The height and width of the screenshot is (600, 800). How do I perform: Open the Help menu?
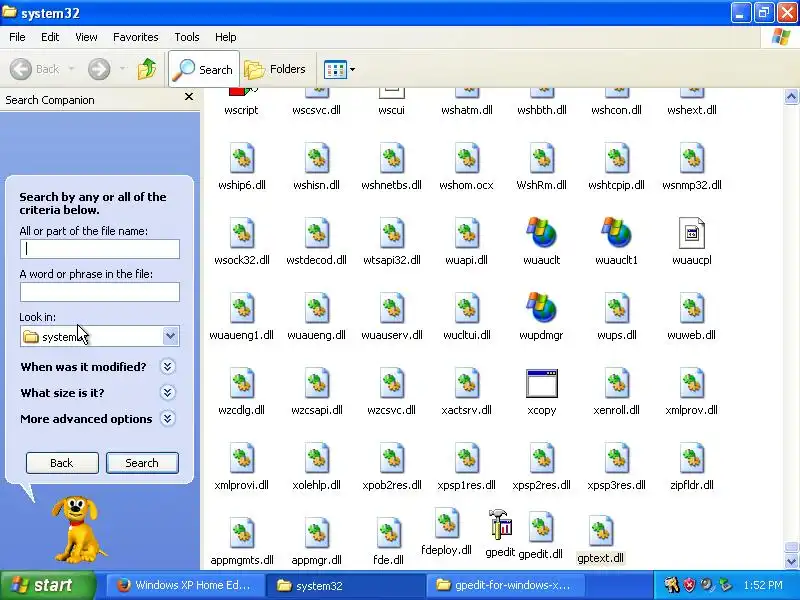click(226, 37)
